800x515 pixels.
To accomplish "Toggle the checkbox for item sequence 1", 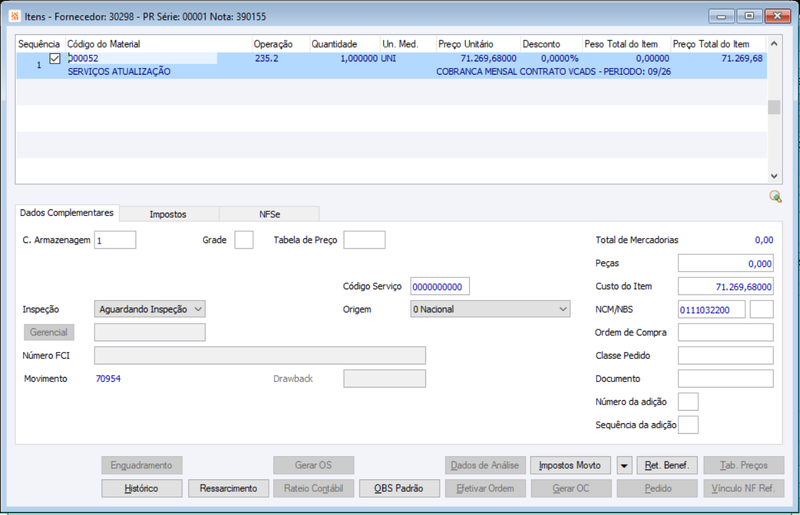I will tap(55, 59).
